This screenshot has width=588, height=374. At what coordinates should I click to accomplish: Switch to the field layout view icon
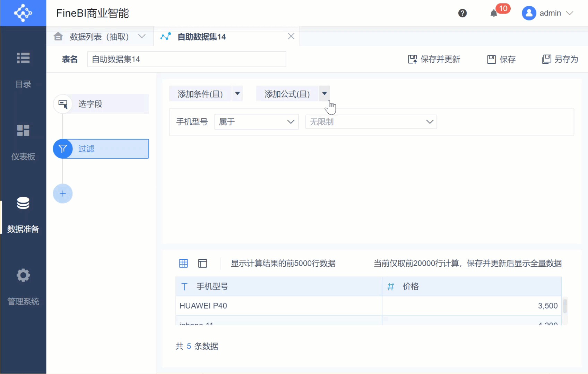(202, 264)
